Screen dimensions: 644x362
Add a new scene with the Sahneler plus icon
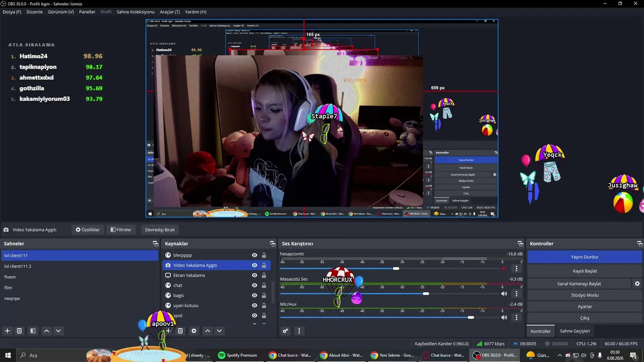(x=7, y=331)
